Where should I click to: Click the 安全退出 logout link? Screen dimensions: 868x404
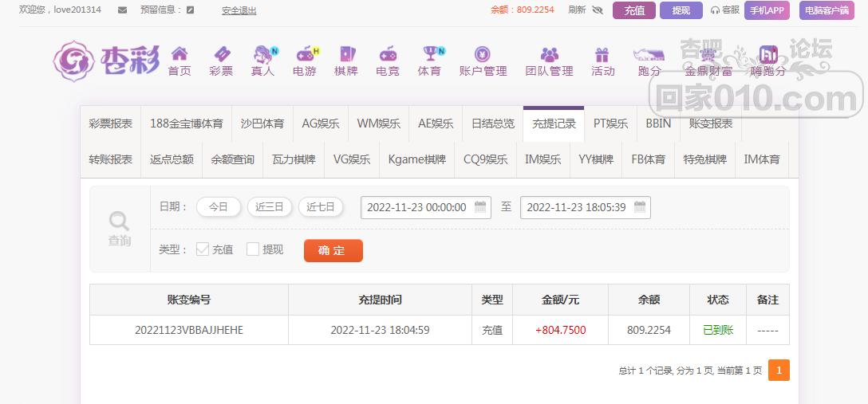[x=239, y=10]
